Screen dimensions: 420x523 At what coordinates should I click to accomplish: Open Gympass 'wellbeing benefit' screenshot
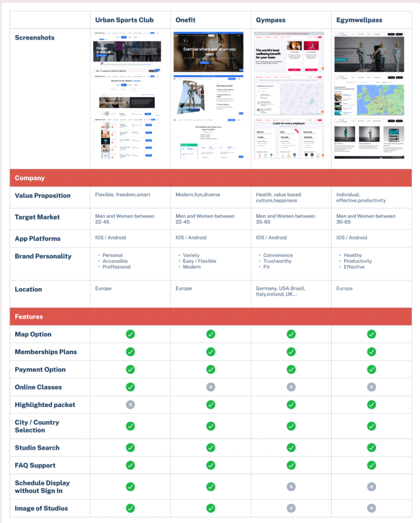pos(289,52)
